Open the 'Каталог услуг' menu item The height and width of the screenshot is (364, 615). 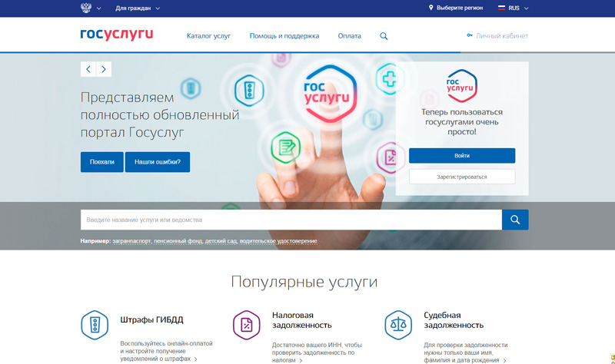tap(208, 36)
